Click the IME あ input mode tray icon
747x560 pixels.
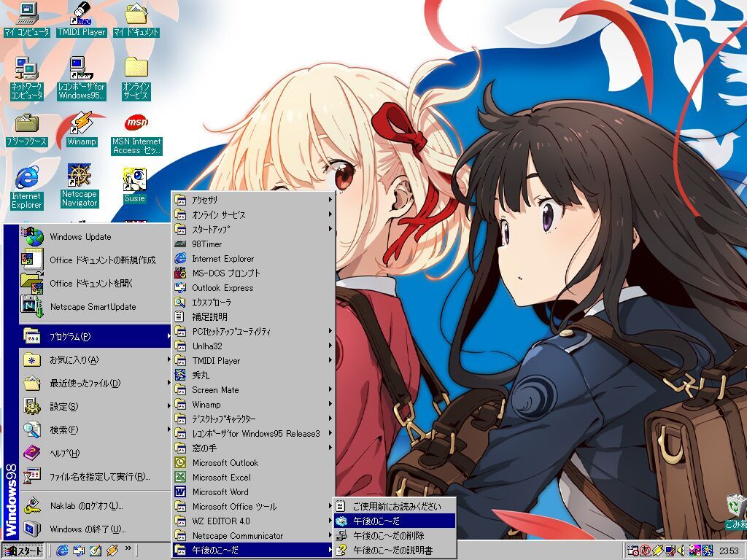tap(646, 551)
